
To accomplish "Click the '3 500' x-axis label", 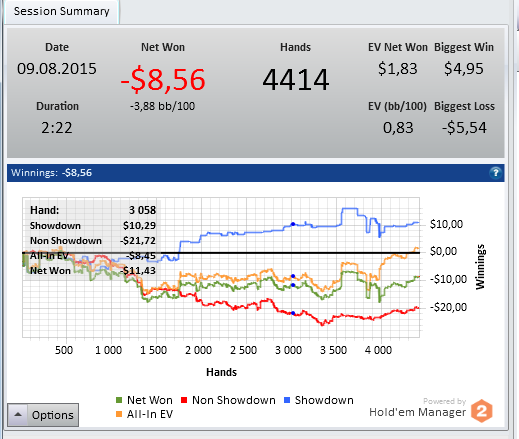I will pos(334,350).
